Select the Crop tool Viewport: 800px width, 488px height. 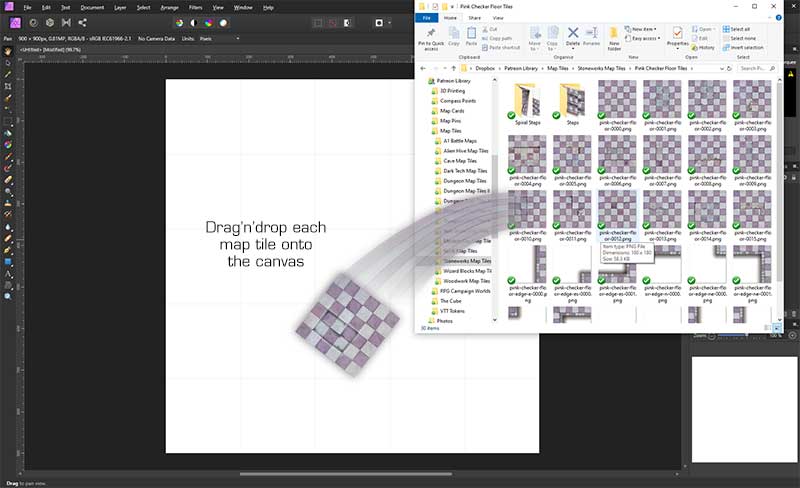click(x=8, y=86)
